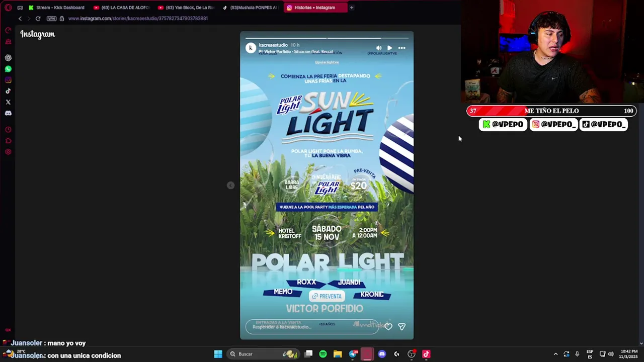Open the kacreaestudio username link
Screen dimensions: 644x362
tap(273, 45)
